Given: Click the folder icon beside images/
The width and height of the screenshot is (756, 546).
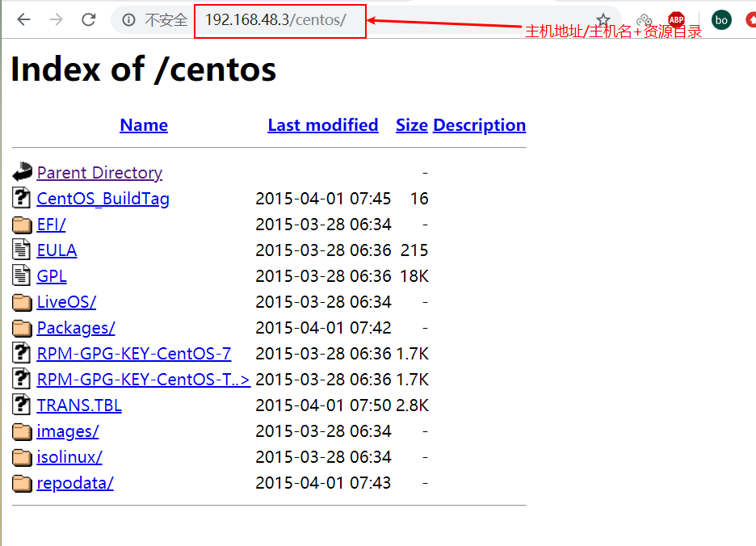Looking at the screenshot, I should [x=22, y=431].
